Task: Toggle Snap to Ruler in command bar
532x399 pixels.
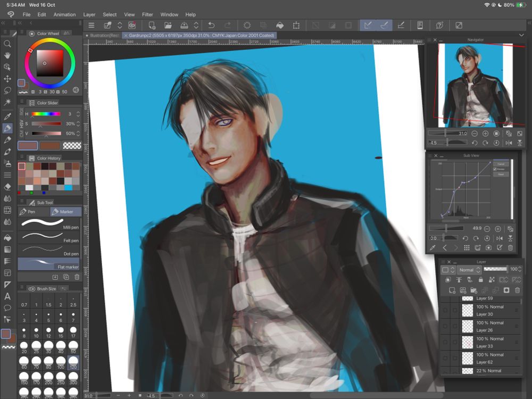Action: (368, 25)
